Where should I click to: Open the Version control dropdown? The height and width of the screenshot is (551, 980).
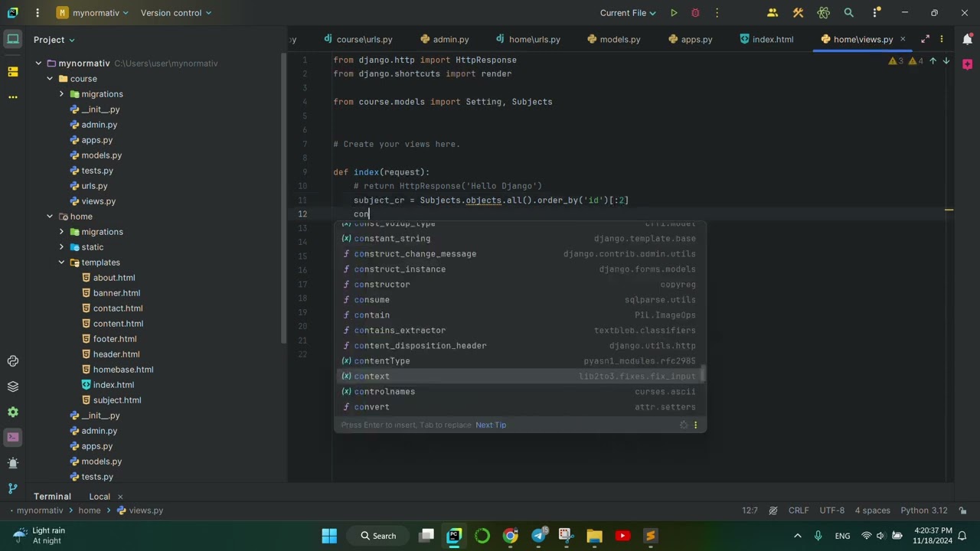coord(176,13)
